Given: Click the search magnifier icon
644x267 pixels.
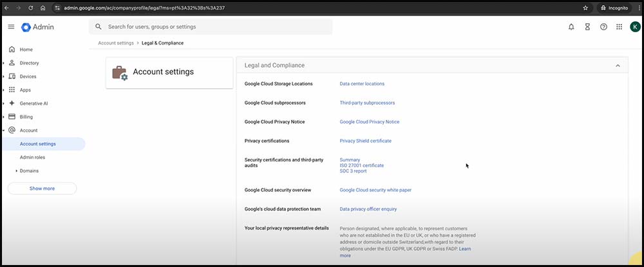Looking at the screenshot, I should coord(98,26).
